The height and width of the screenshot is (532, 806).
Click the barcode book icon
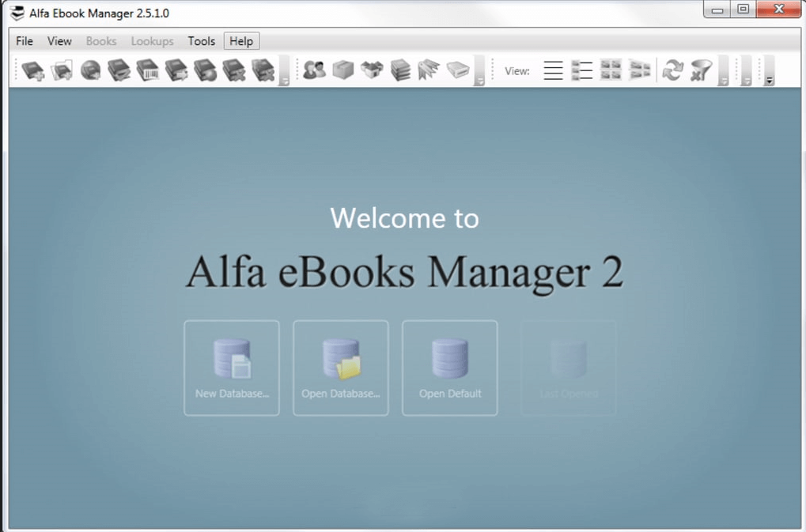pos(148,70)
